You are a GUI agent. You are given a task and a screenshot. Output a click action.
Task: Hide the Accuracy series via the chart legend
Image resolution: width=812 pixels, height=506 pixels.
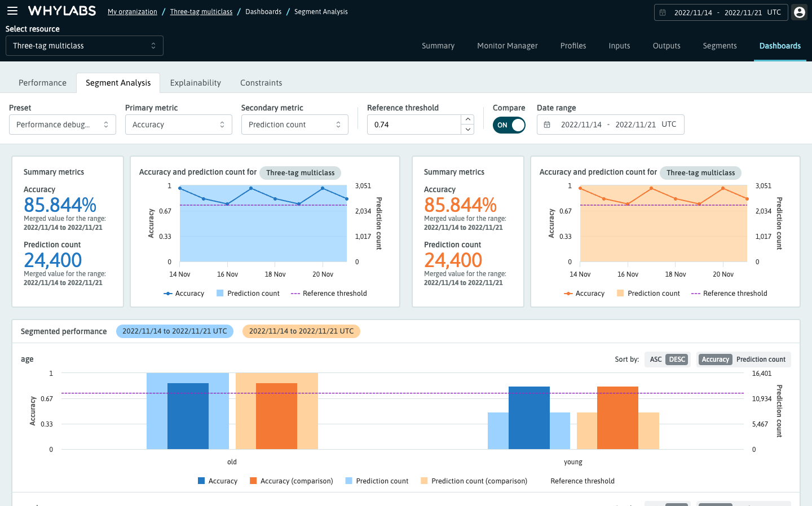pyautogui.click(x=183, y=293)
